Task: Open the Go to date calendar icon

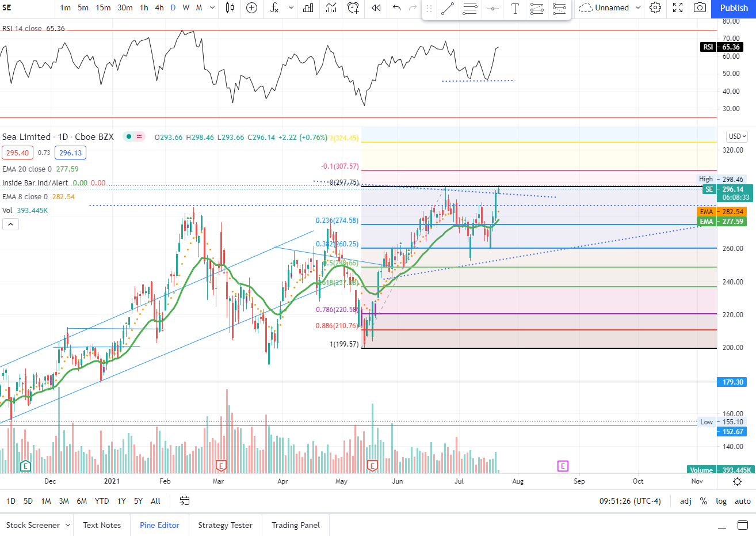Action: pos(184,501)
